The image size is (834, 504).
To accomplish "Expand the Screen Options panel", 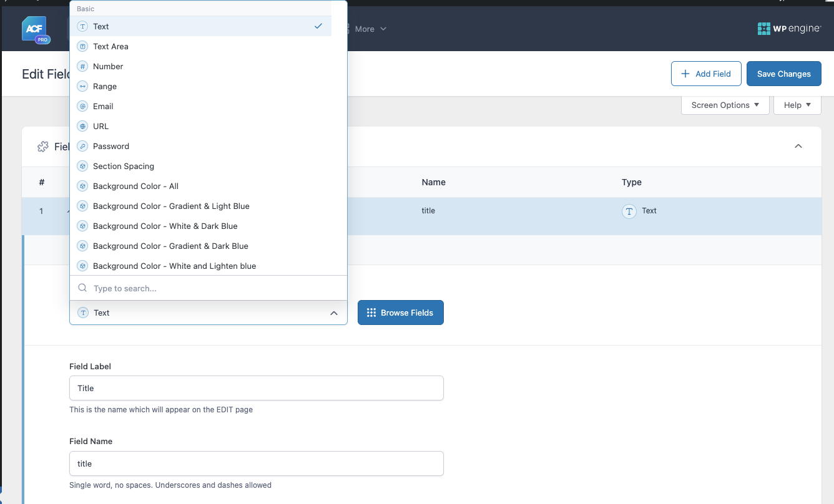I will (725, 105).
